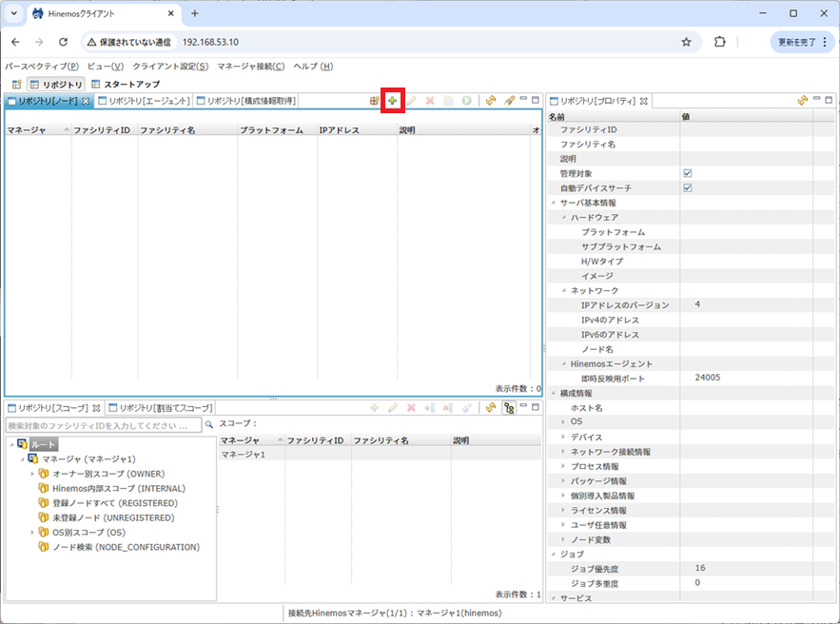The image size is (840, 624).
Task: Open the マネージャ接続(C) menu
Action: coord(251,67)
